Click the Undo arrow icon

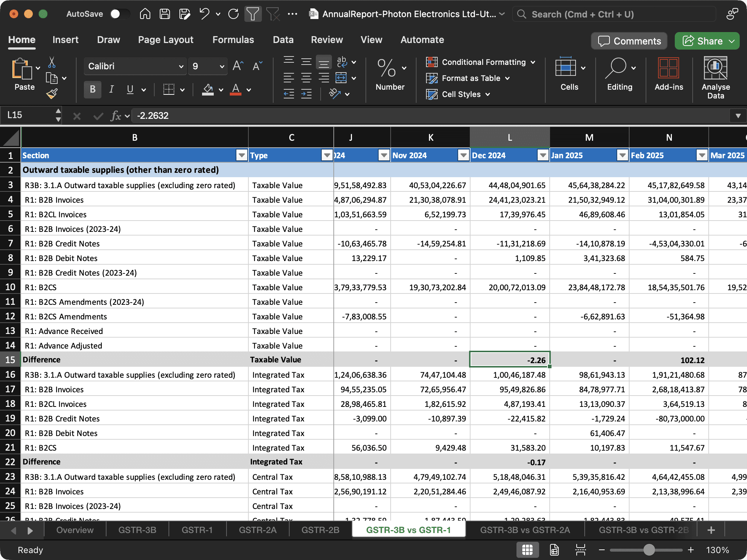tap(204, 14)
